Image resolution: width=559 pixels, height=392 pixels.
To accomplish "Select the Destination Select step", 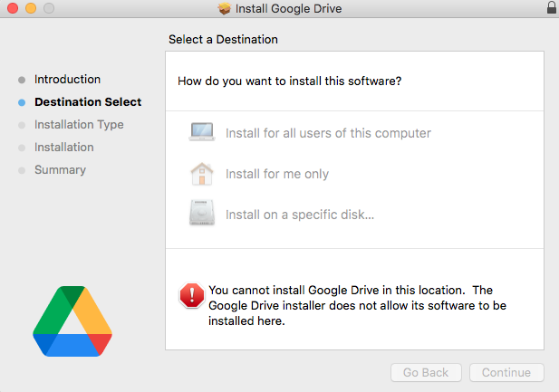I will (88, 102).
